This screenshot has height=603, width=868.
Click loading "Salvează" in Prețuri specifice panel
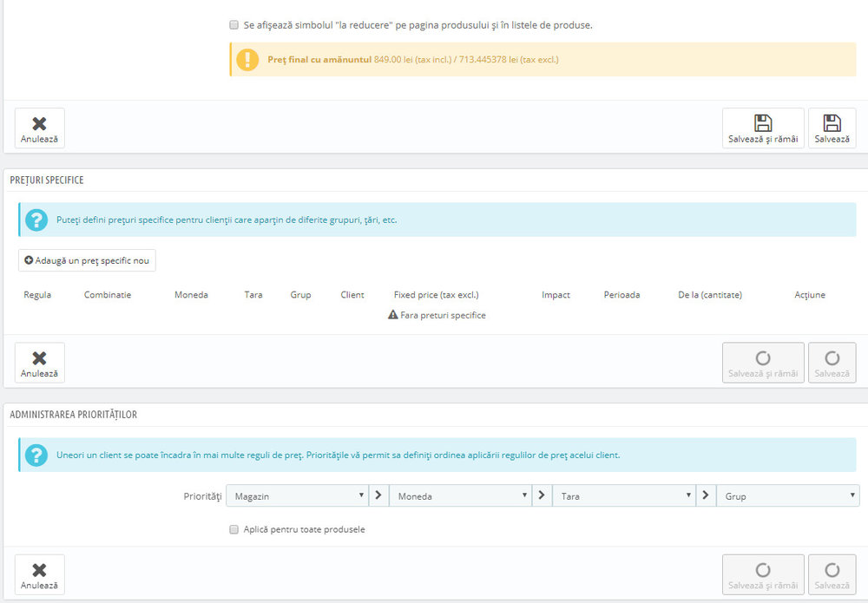[832, 363]
